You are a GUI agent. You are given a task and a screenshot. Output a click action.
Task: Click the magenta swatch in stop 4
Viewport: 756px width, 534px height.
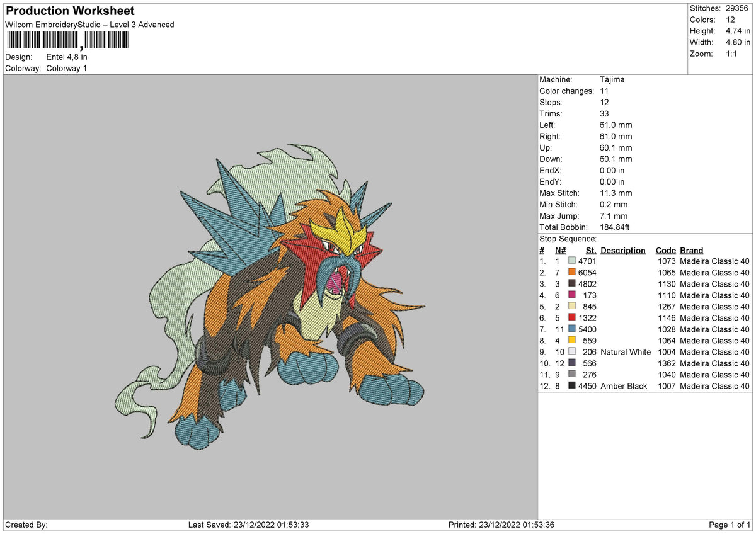pyautogui.click(x=571, y=295)
